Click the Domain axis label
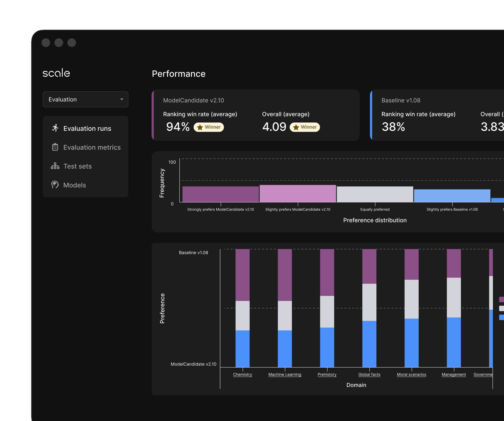Image resolution: width=504 pixels, height=421 pixels. pos(356,385)
